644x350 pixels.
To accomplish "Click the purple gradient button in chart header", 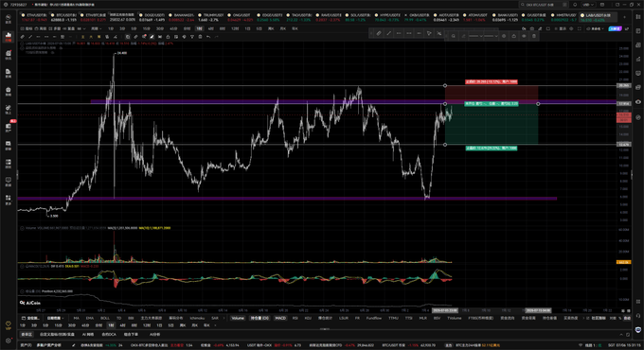I will click(x=615, y=28).
